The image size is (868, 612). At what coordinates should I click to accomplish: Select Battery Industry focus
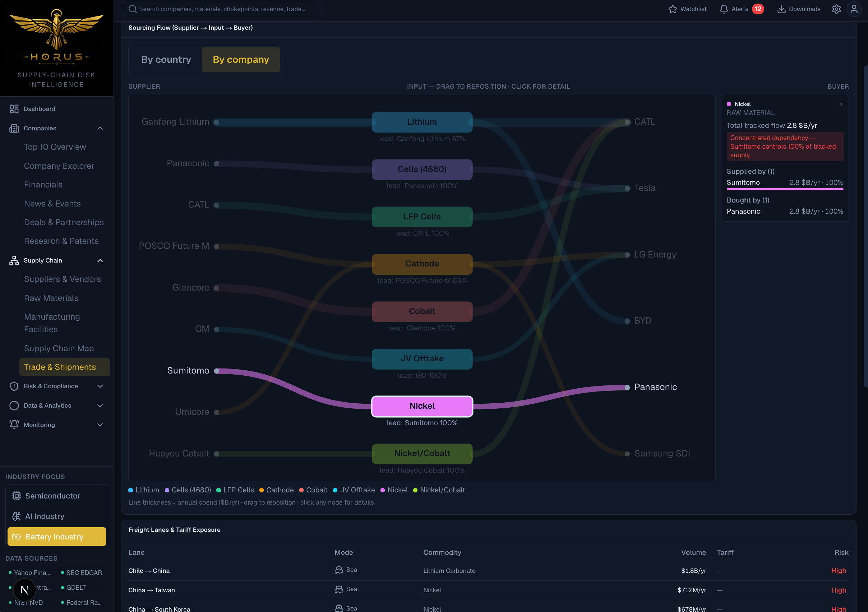click(57, 537)
